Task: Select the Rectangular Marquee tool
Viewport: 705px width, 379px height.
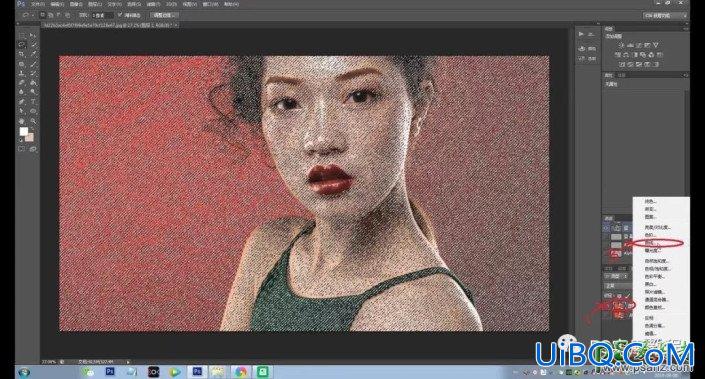Action: pyautogui.click(x=22, y=36)
